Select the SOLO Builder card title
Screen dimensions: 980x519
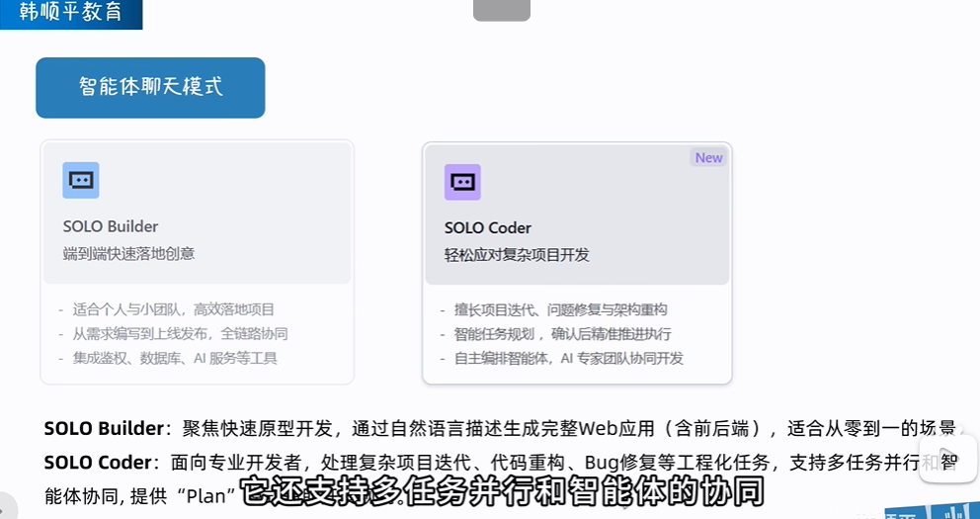click(111, 226)
